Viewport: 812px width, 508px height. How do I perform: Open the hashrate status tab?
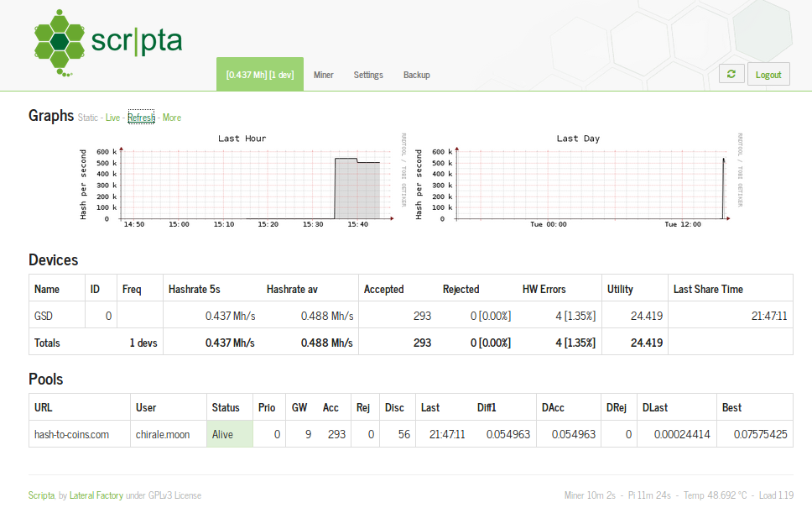[259, 75]
